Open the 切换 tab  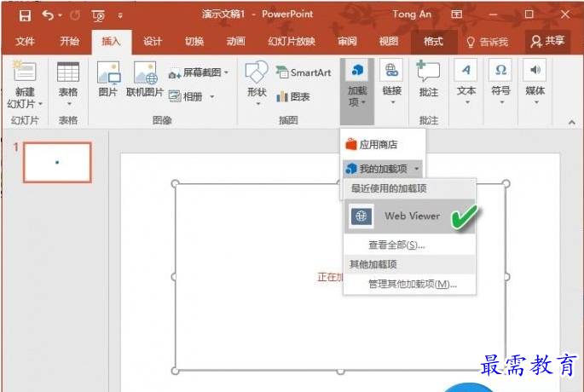click(194, 41)
